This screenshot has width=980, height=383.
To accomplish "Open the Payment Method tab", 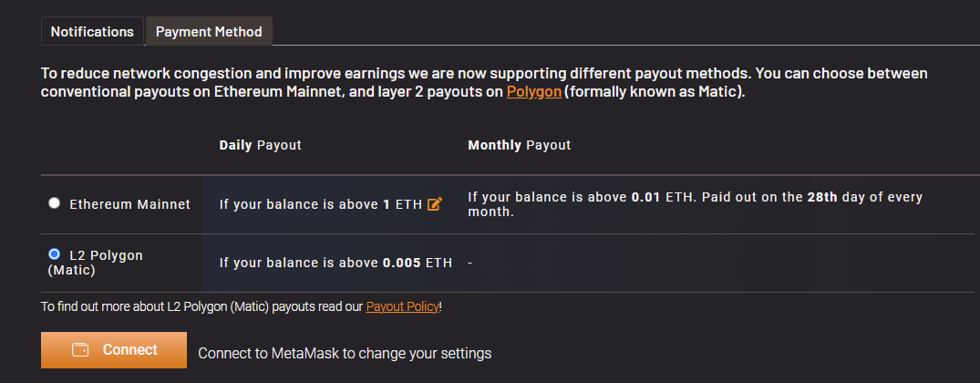I will [209, 32].
